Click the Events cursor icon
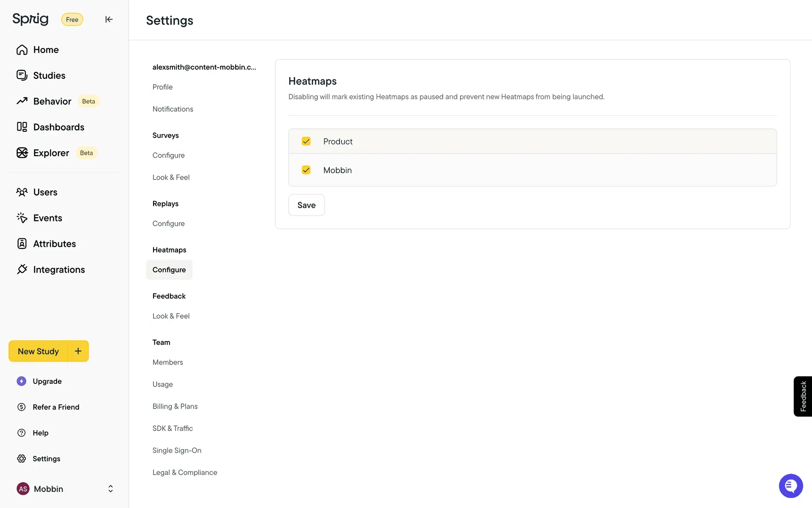 [x=22, y=218]
